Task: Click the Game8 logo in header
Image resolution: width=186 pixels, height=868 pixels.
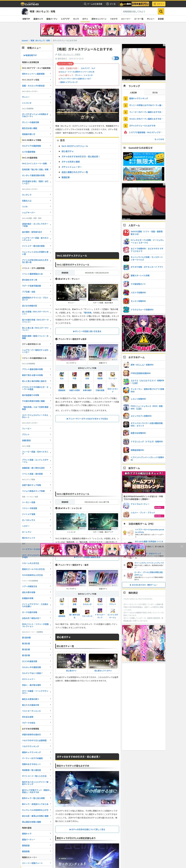Action: (x=30, y=4)
